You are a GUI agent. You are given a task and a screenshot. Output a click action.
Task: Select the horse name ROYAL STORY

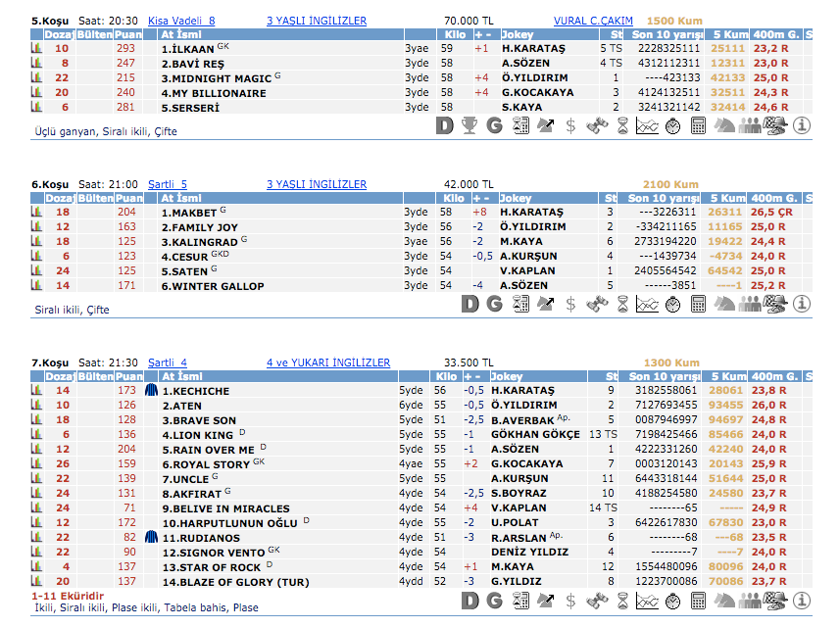click(210, 464)
